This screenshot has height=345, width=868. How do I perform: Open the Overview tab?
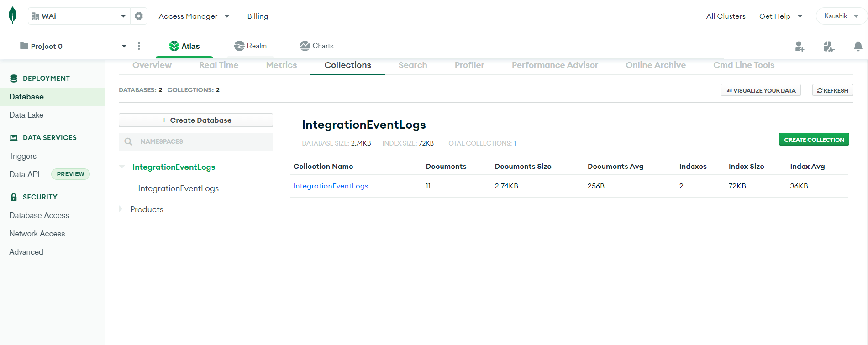pos(152,65)
